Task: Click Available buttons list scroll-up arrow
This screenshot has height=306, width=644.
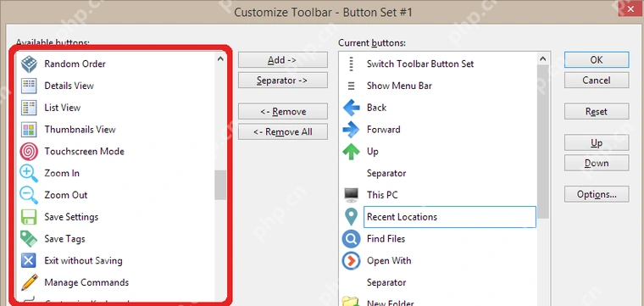Action: [x=220, y=59]
